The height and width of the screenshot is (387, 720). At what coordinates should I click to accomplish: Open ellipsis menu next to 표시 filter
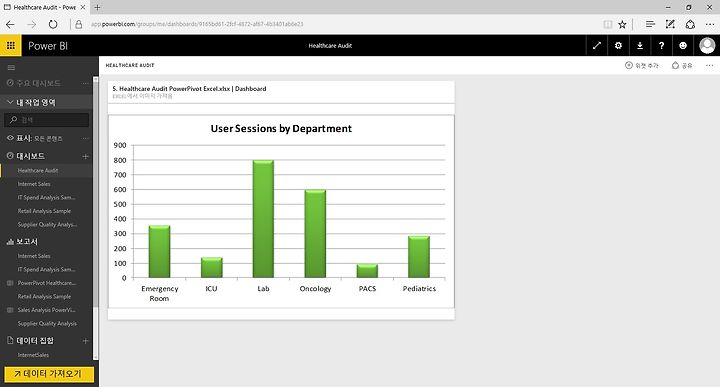[85, 138]
